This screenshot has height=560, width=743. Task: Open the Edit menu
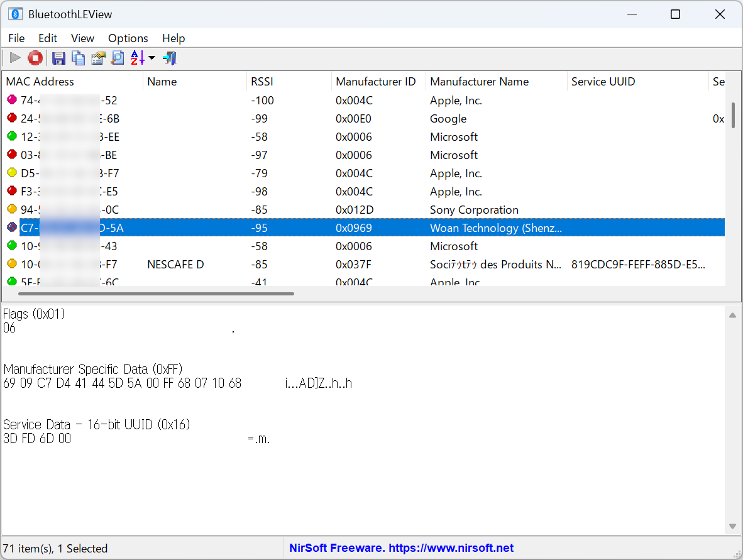pyautogui.click(x=48, y=38)
